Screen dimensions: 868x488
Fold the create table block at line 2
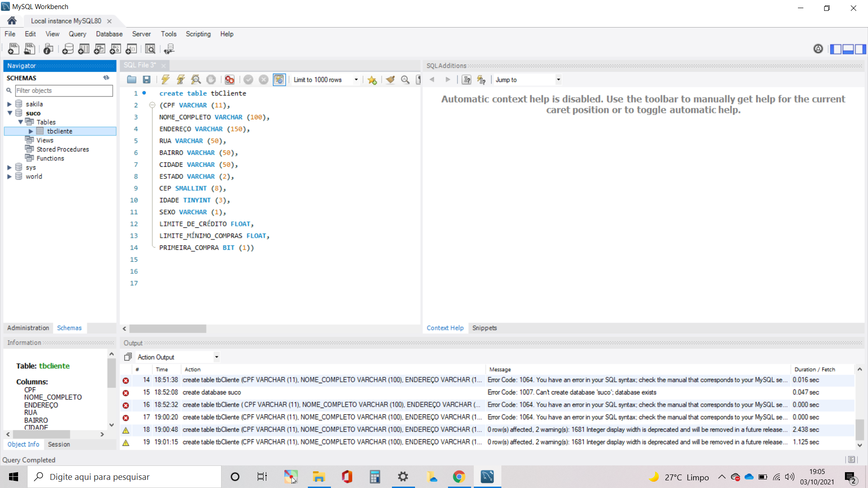pyautogui.click(x=152, y=105)
